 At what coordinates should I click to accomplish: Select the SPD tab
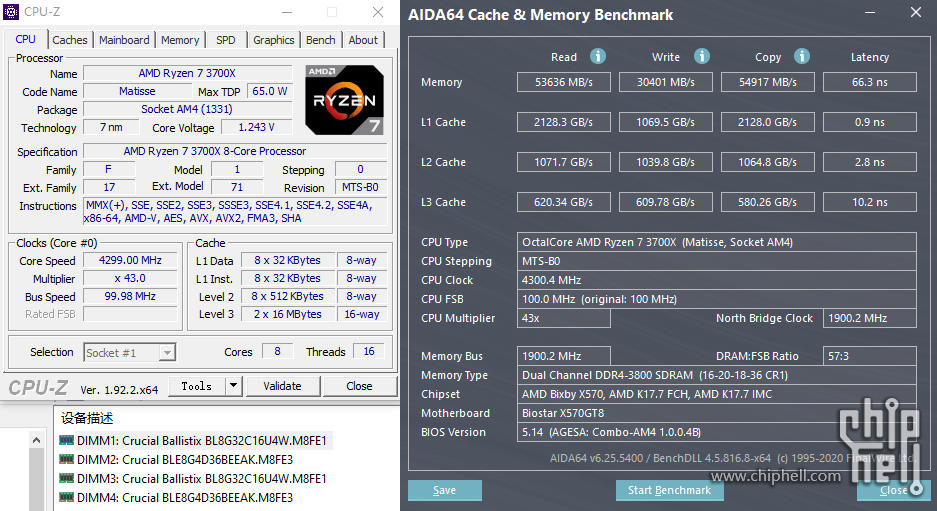coord(225,40)
